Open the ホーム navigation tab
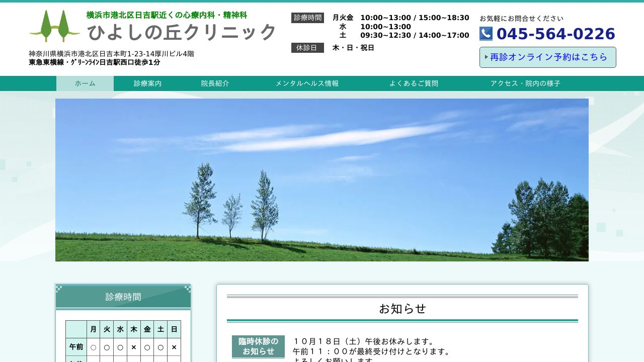644x362 pixels. (x=85, y=83)
